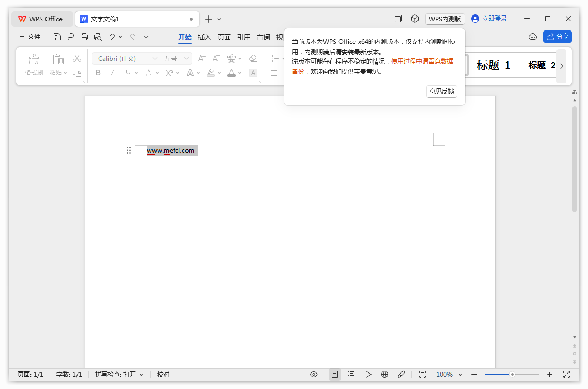Click the text alignment icon under bullets
Viewport: 588px width, 389px height.
click(274, 73)
